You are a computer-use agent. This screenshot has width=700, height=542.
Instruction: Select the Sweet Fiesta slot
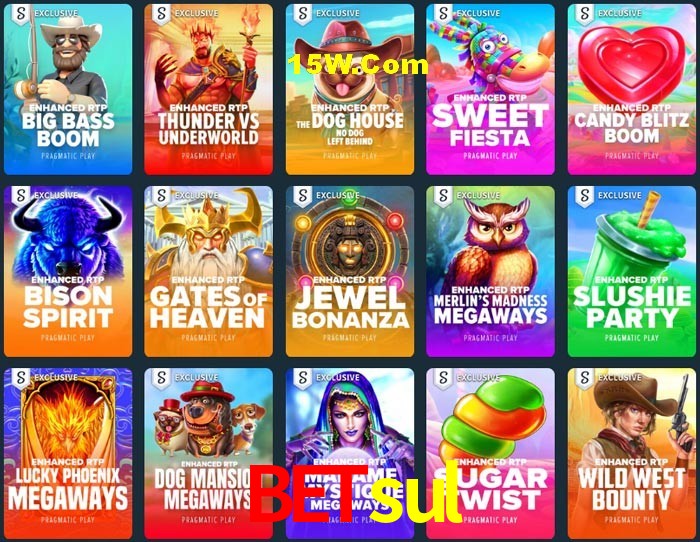click(490, 89)
